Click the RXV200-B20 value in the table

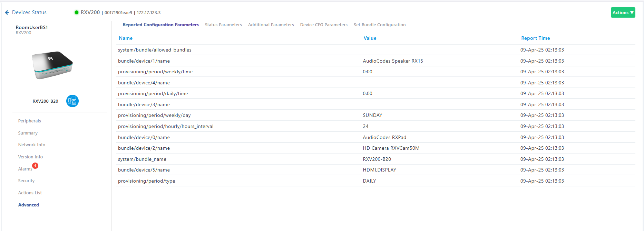[x=377, y=159]
